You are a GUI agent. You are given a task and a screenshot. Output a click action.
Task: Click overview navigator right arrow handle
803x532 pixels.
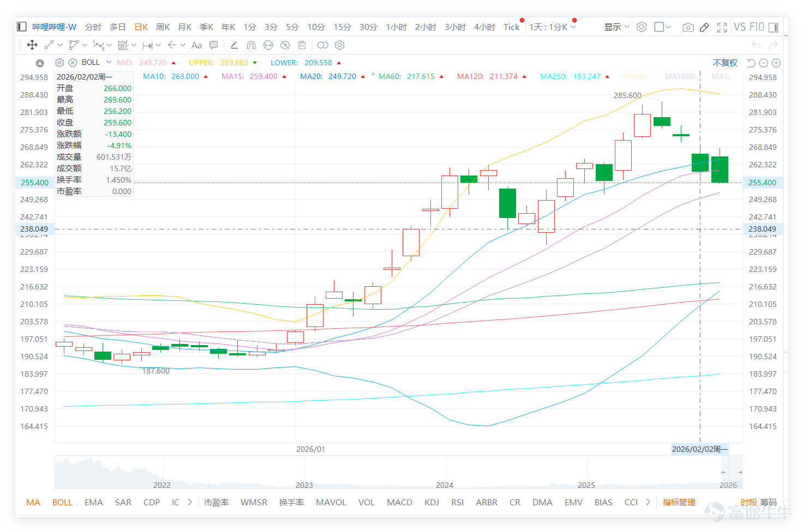click(x=740, y=472)
